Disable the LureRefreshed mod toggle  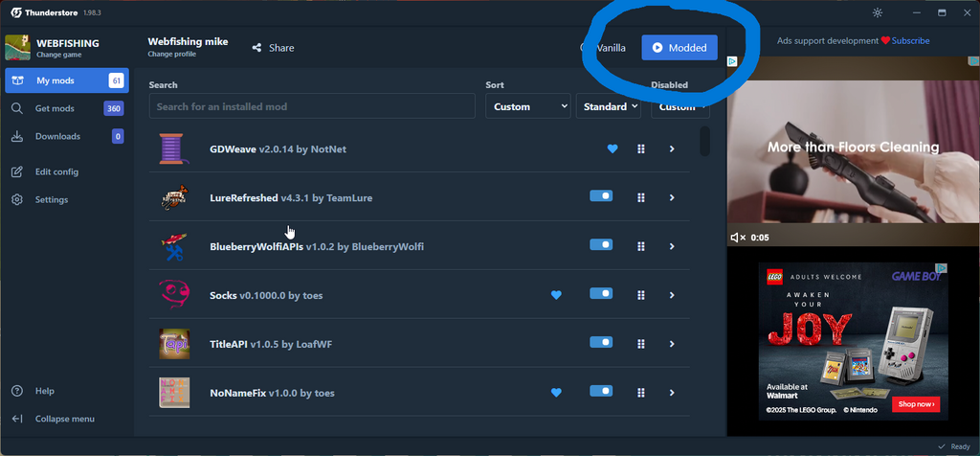(601, 195)
